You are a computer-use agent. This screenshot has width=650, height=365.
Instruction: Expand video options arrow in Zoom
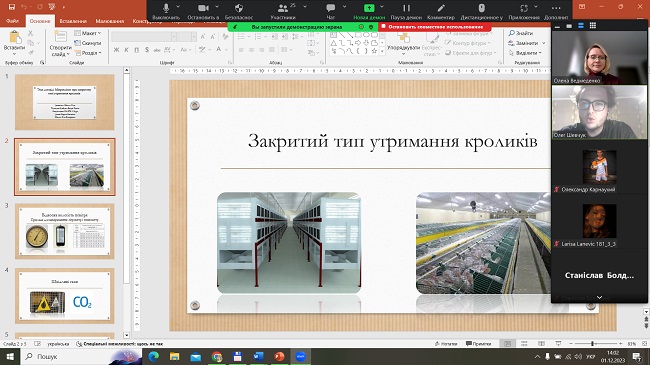click(x=216, y=7)
